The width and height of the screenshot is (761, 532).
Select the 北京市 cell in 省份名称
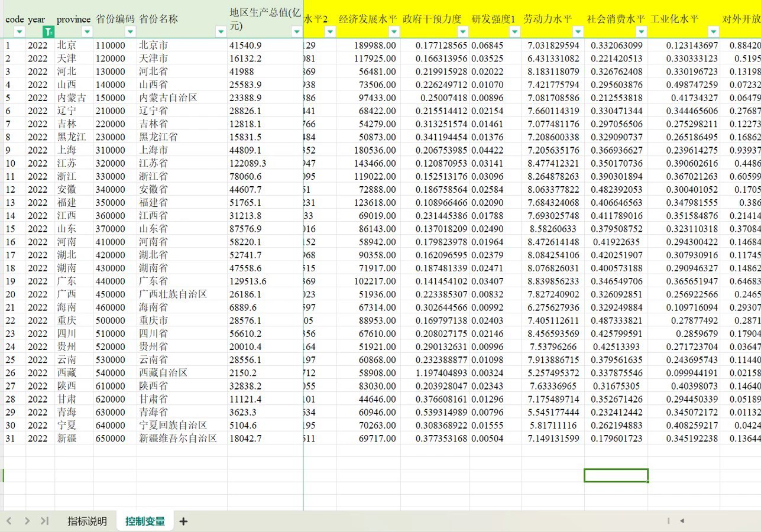click(x=154, y=46)
